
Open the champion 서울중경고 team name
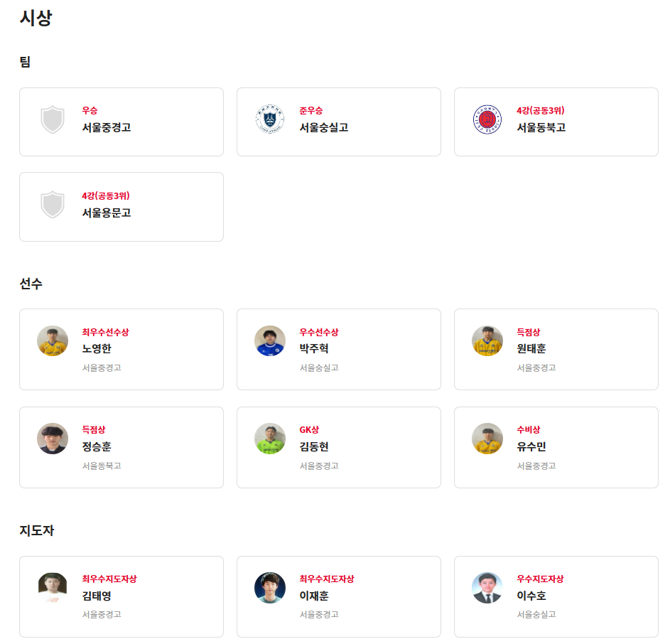tap(107, 128)
